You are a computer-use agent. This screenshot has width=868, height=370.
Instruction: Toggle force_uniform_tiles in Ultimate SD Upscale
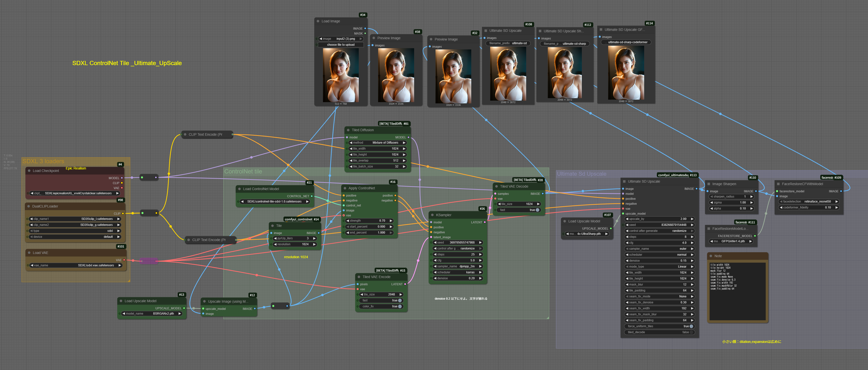[691, 326]
